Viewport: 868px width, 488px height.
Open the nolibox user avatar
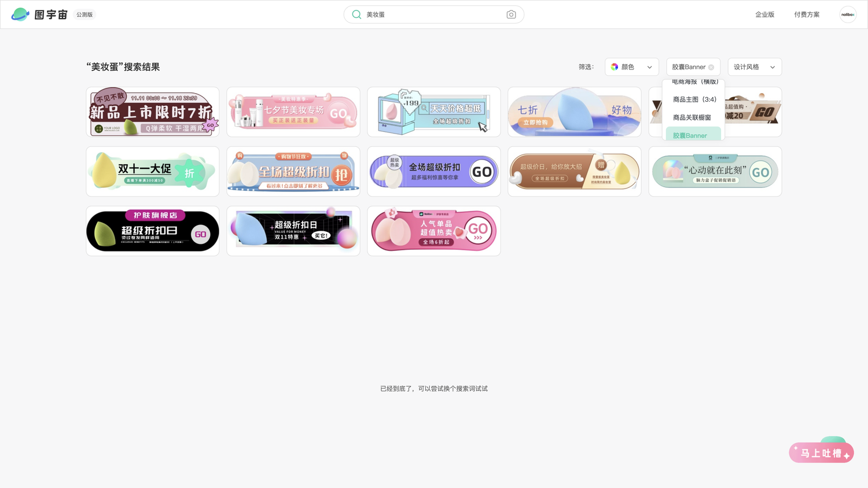coord(848,14)
